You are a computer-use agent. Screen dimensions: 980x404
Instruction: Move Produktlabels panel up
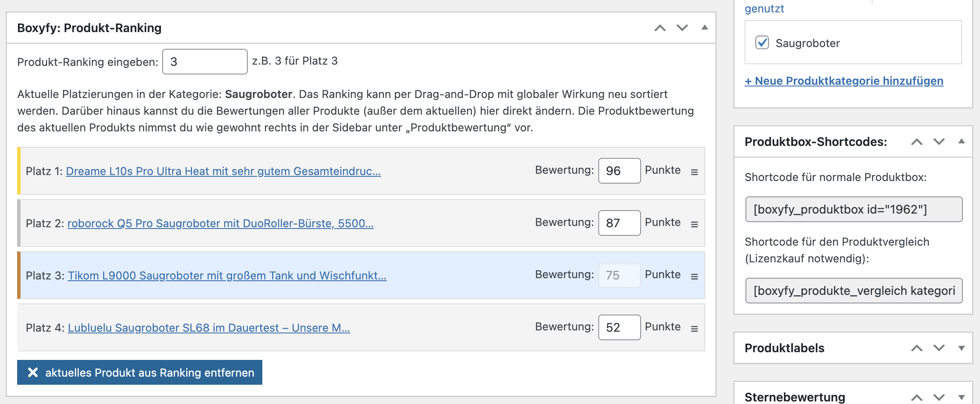pyautogui.click(x=917, y=348)
